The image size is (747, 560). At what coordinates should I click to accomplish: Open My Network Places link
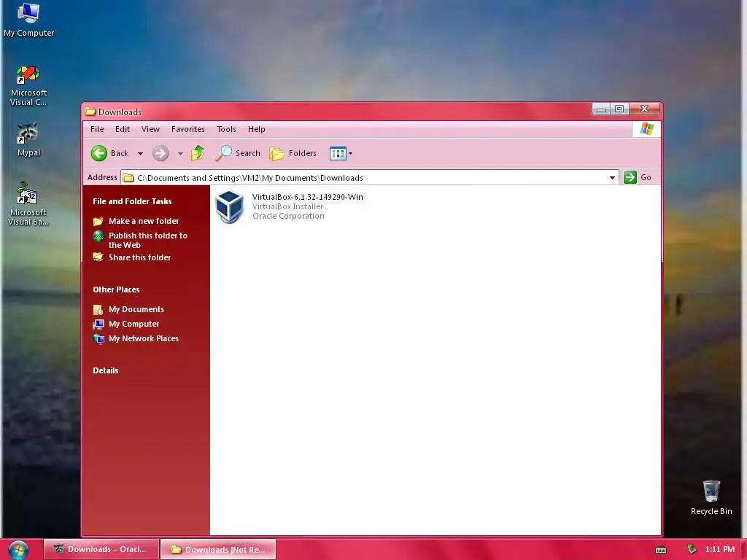[144, 338]
